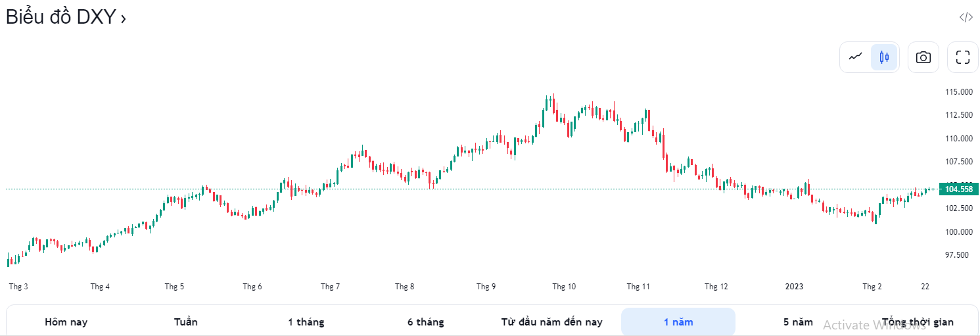The width and height of the screenshot is (980, 336).
Task: Switch to line chart style
Action: [855, 57]
